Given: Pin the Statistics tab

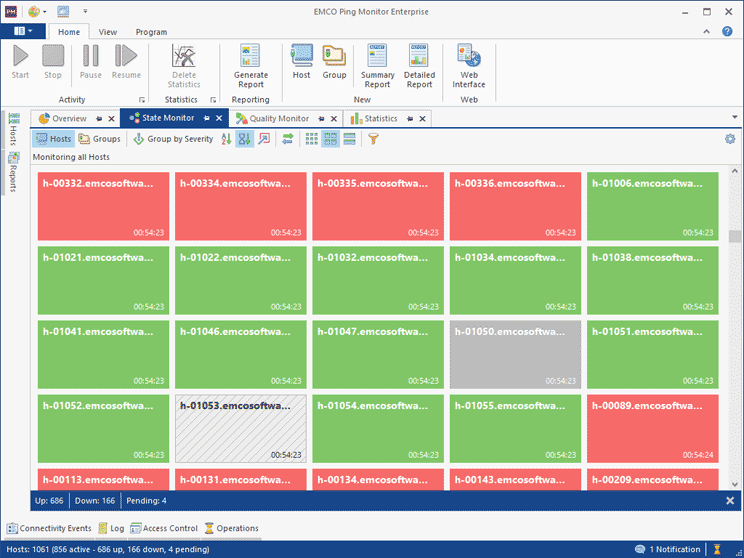Looking at the screenshot, I should click(409, 119).
